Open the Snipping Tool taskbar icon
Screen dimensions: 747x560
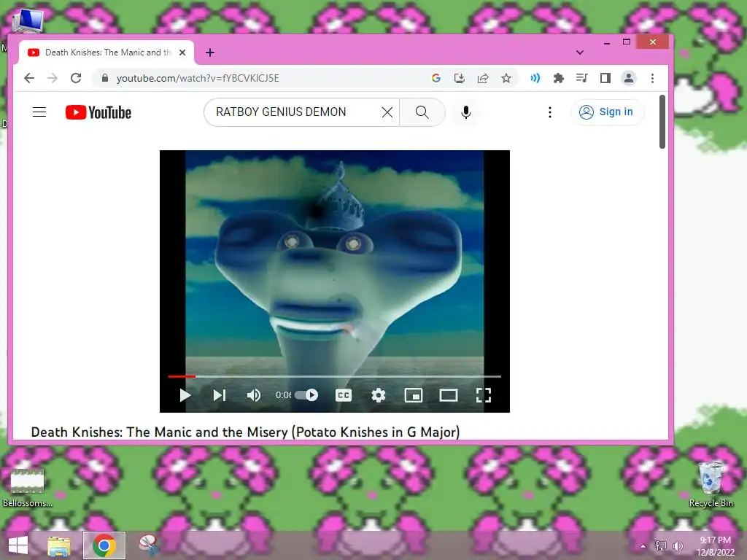[149, 545]
